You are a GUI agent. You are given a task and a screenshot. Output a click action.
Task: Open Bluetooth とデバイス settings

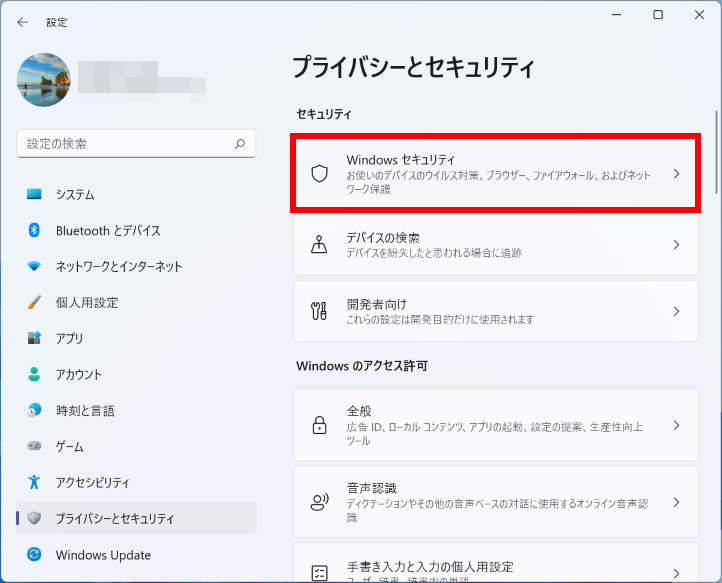click(x=136, y=230)
